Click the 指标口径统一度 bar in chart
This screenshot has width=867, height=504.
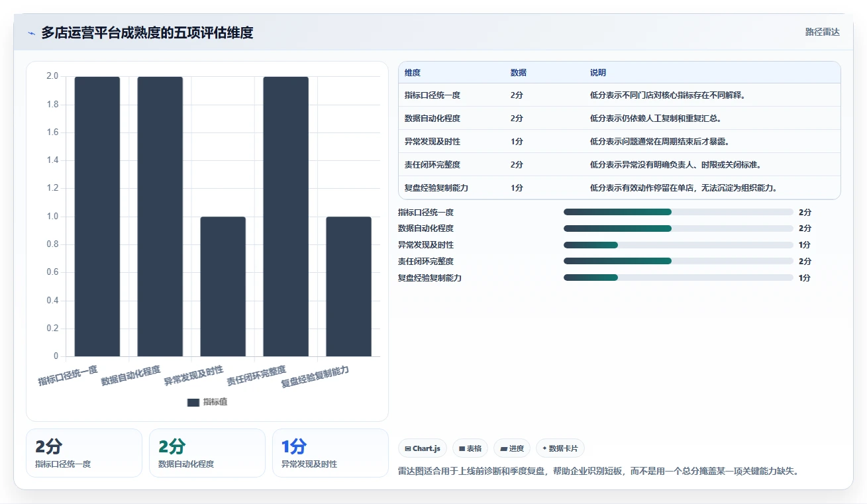[97, 217]
